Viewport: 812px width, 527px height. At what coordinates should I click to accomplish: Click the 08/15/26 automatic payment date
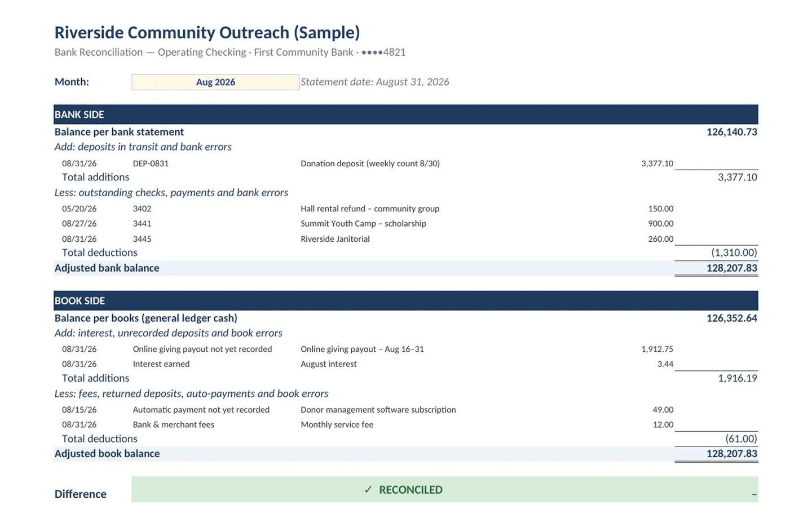tap(79, 410)
